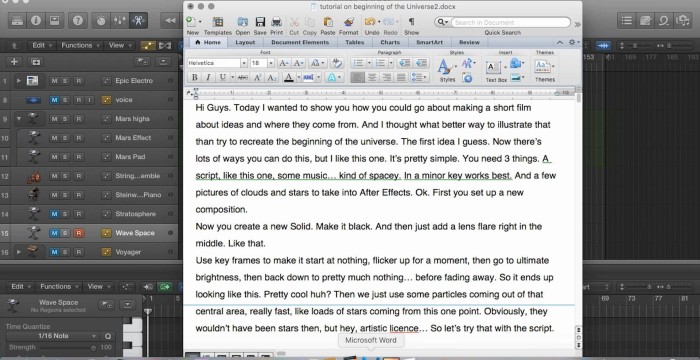Viewport: 700px width, 360px height.
Task: Open Logic tracks area Edit menu
Action: [42, 46]
